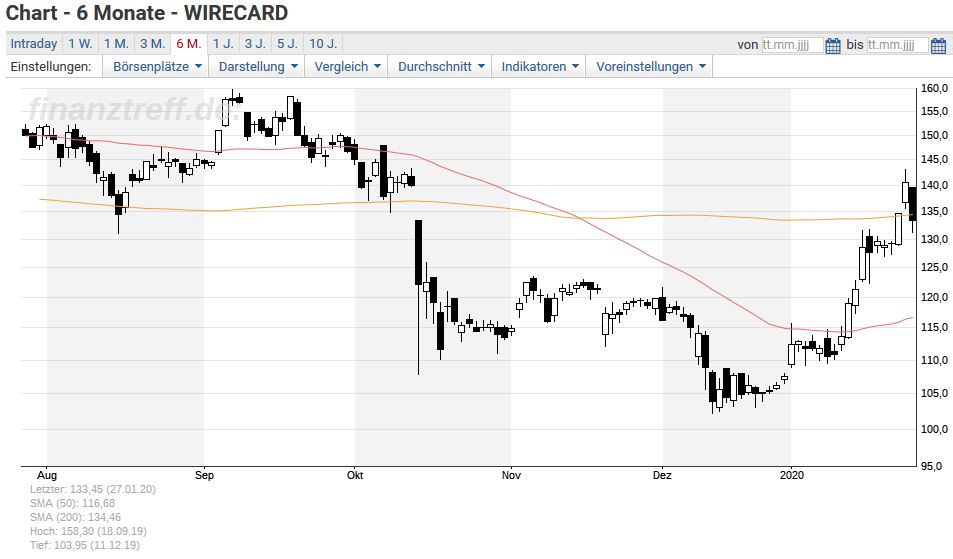The width and height of the screenshot is (953, 559).
Task: Focus the 'bis' end date input field
Action: (898, 45)
